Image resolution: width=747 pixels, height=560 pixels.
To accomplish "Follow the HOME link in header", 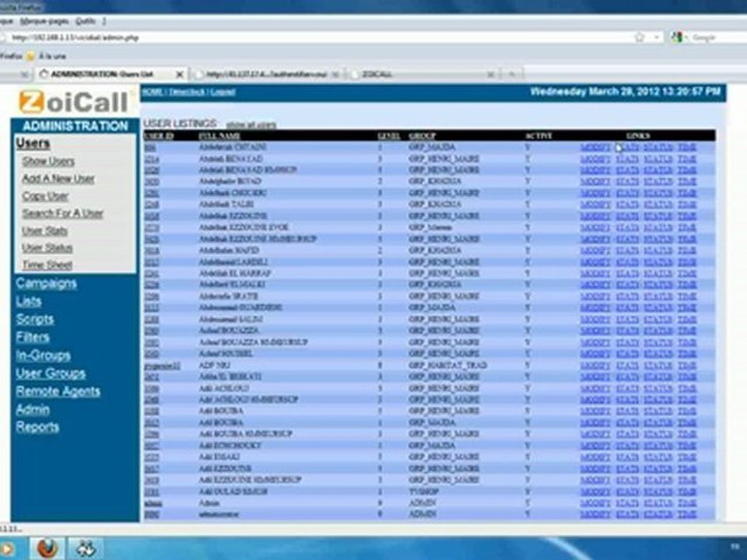I will (153, 92).
